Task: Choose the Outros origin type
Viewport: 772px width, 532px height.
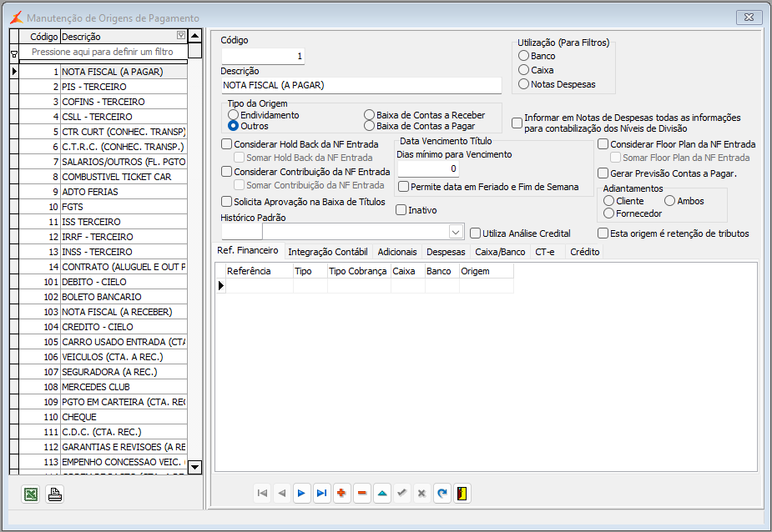Action: click(x=234, y=126)
